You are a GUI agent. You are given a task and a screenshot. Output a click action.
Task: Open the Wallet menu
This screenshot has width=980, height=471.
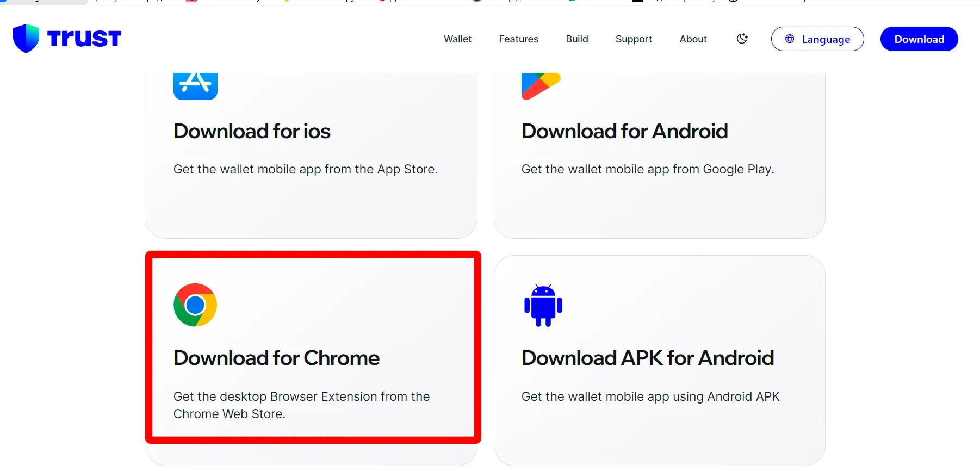457,39
